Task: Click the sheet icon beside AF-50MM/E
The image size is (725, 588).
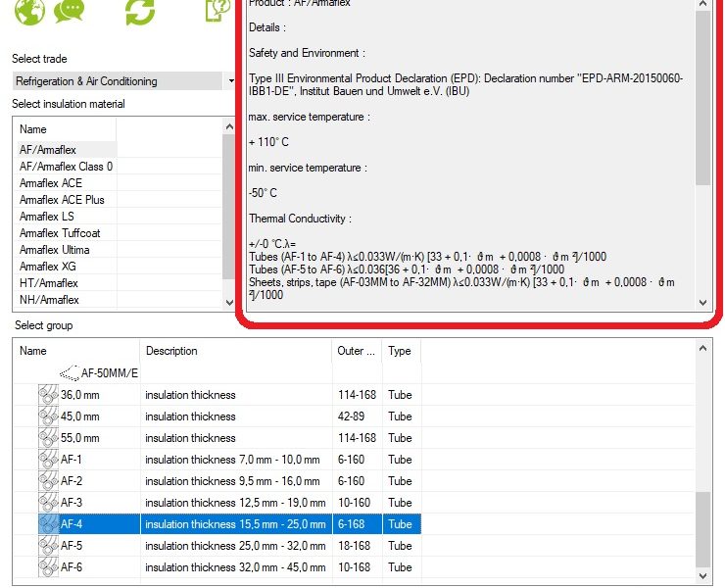Action: [x=70, y=372]
